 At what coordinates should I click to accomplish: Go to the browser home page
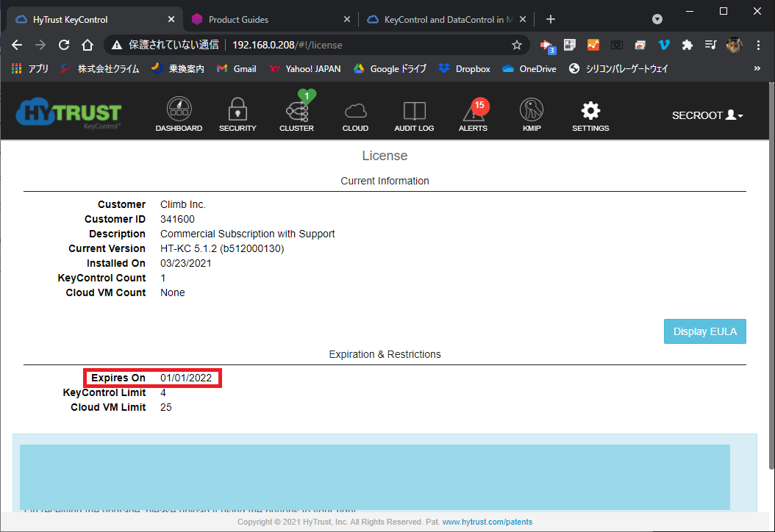87,45
